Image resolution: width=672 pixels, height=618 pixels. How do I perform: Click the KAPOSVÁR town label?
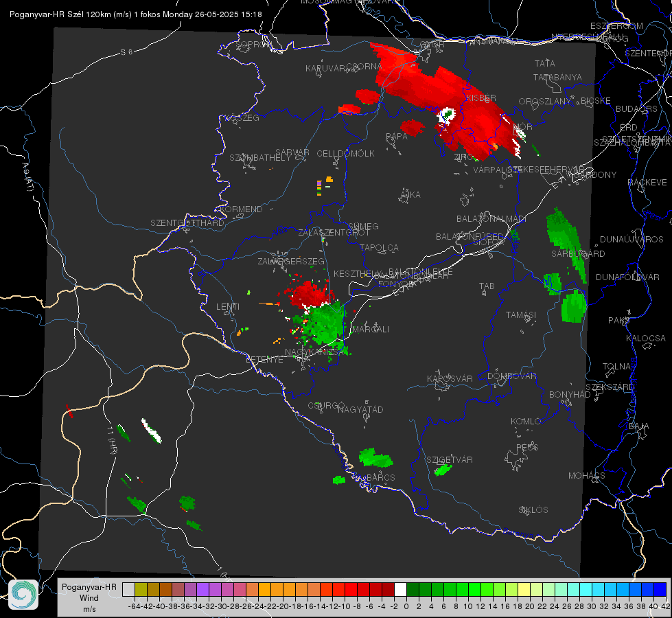point(450,378)
